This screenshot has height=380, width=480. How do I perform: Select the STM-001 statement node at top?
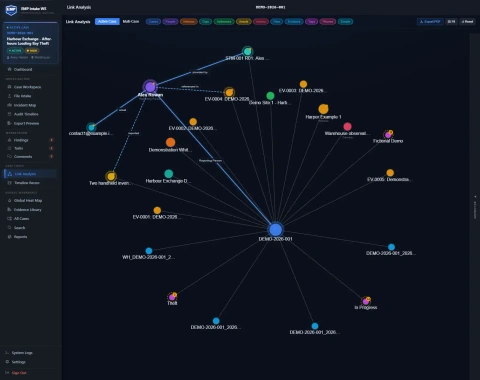pyautogui.click(x=247, y=51)
